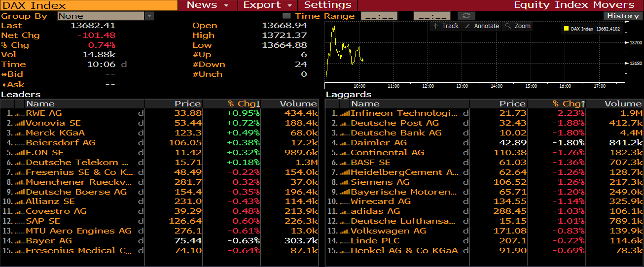Select Wirecard AG in Laggards list
The image size is (644, 267).
[381, 201]
